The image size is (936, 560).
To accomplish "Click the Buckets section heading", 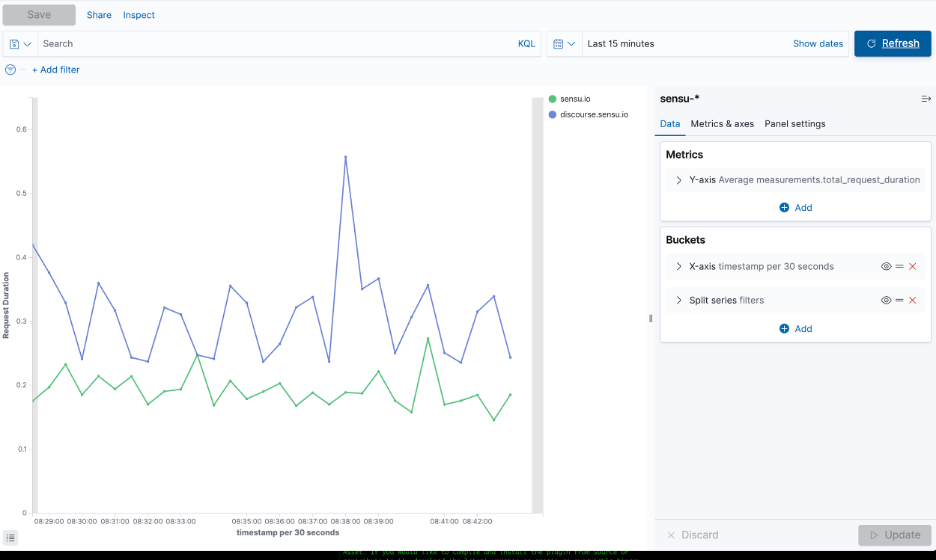I will tap(685, 240).
